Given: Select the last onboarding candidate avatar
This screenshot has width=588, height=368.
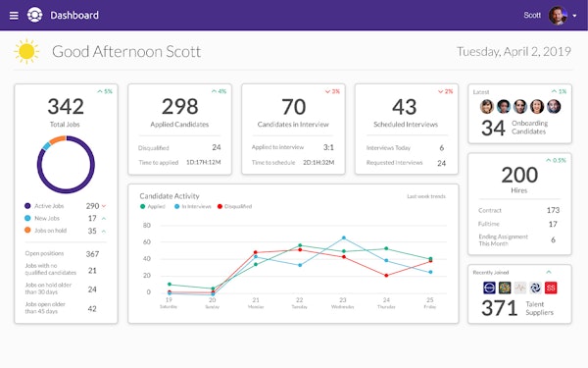Looking at the screenshot, I should (554, 107).
